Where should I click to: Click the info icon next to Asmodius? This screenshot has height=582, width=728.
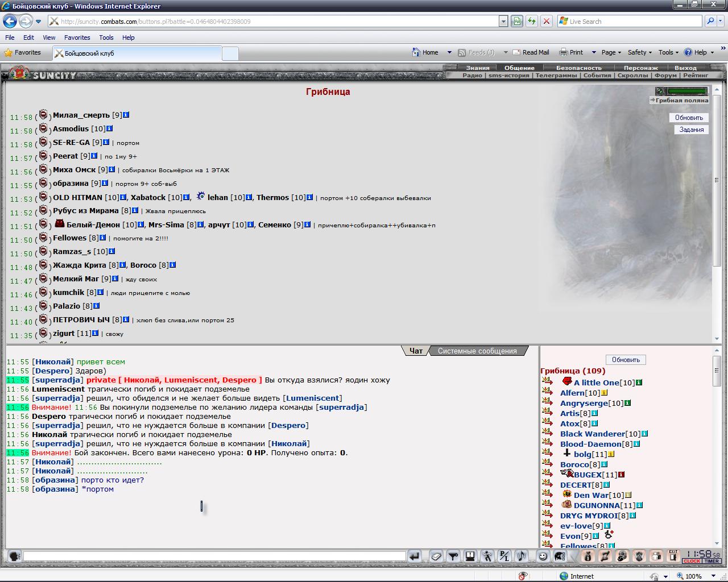(x=109, y=128)
